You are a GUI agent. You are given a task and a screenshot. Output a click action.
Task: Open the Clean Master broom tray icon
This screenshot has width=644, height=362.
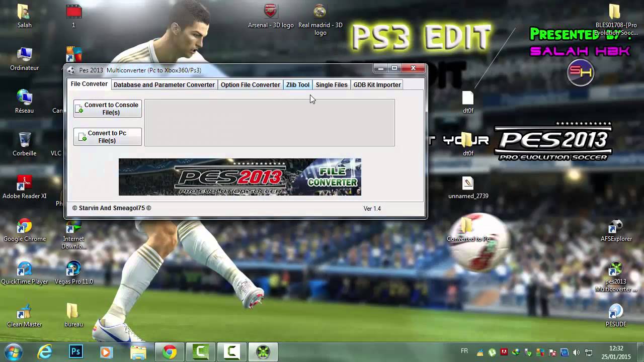tap(480, 352)
